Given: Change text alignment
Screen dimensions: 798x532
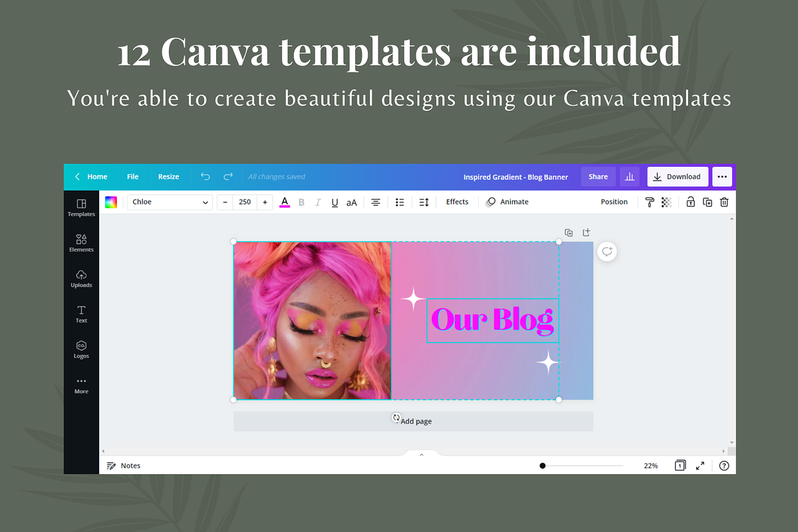Looking at the screenshot, I should (376, 202).
